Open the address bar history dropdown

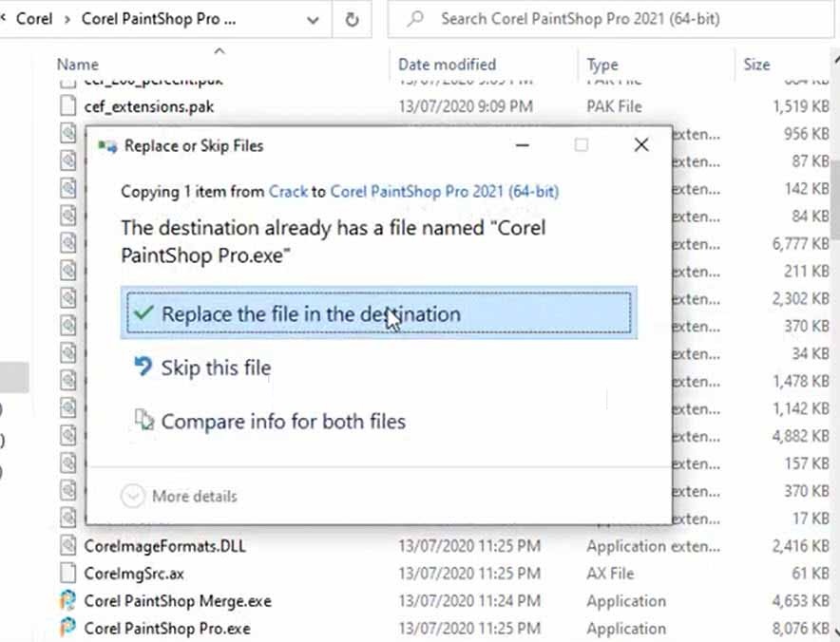313,19
